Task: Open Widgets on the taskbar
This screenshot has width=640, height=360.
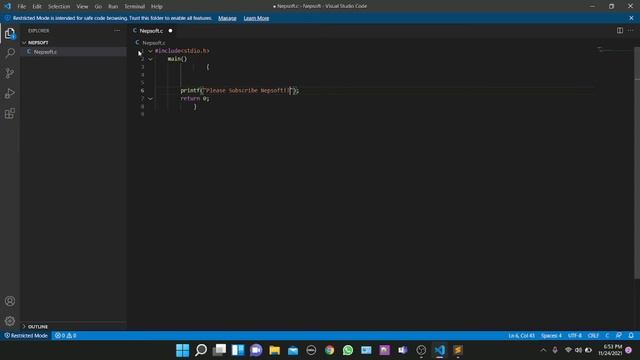Action: pyautogui.click(x=238, y=350)
